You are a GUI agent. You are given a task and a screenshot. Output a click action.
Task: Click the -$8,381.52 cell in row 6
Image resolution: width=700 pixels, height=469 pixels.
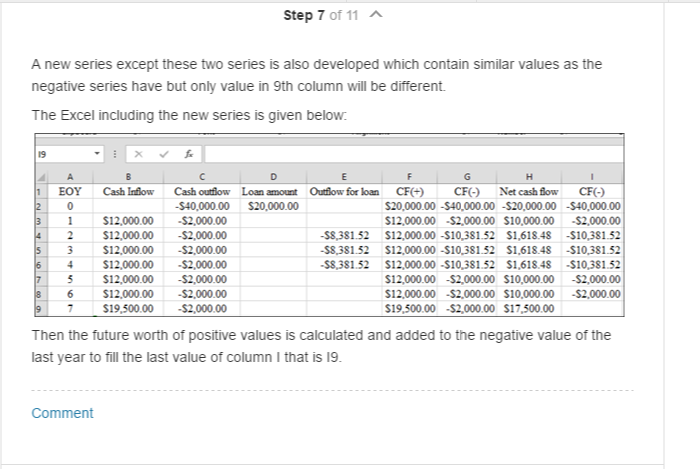tap(344, 265)
